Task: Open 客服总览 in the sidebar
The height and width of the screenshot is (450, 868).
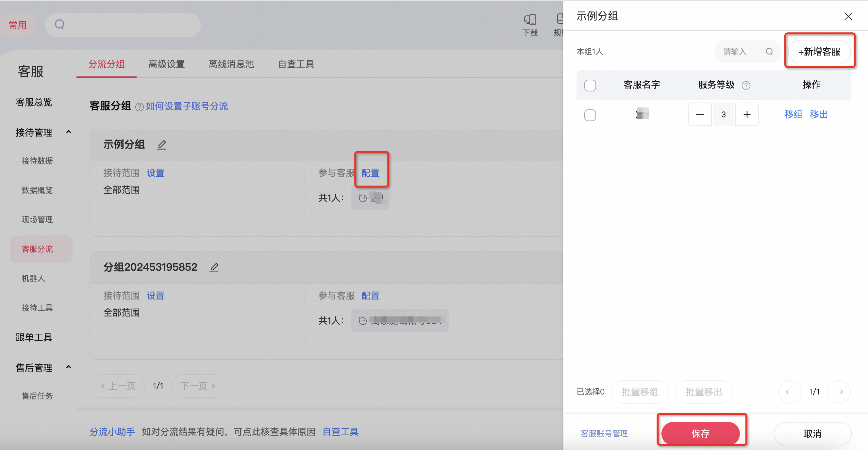Action: pos(34,102)
